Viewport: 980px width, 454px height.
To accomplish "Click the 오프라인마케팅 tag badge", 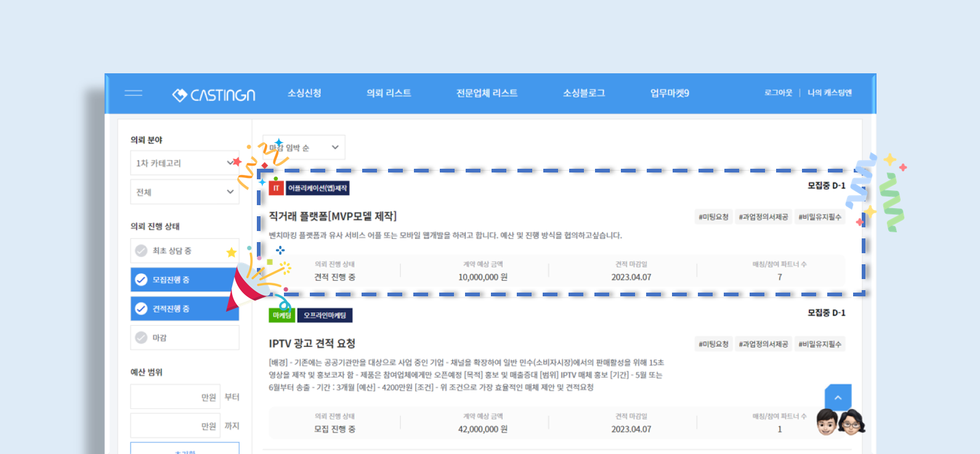I will 325,315.
